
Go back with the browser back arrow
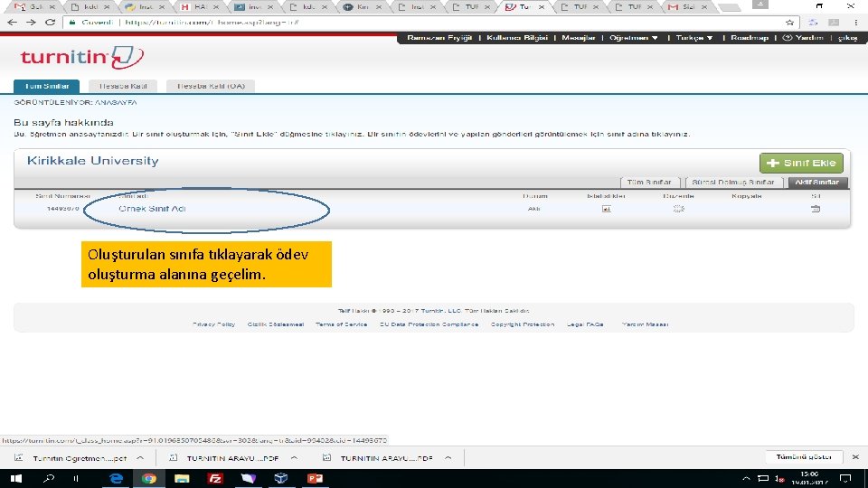coord(12,22)
